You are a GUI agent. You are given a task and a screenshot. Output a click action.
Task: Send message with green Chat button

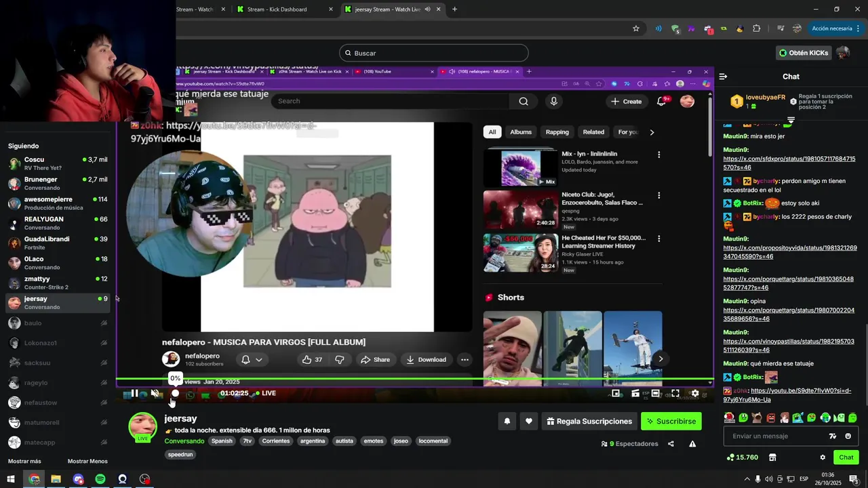point(846,457)
